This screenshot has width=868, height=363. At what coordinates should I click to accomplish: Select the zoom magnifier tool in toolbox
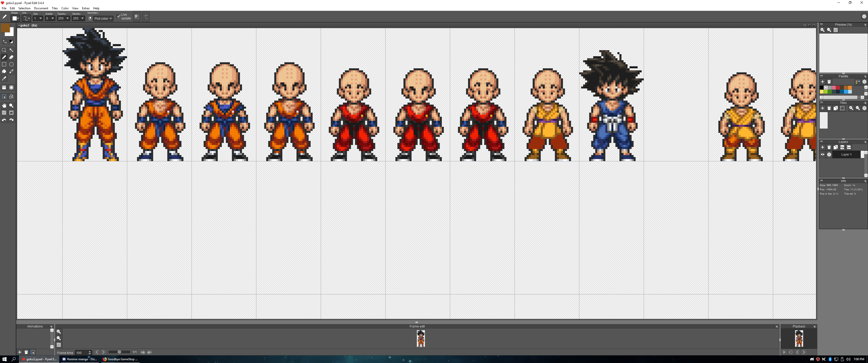(11, 106)
